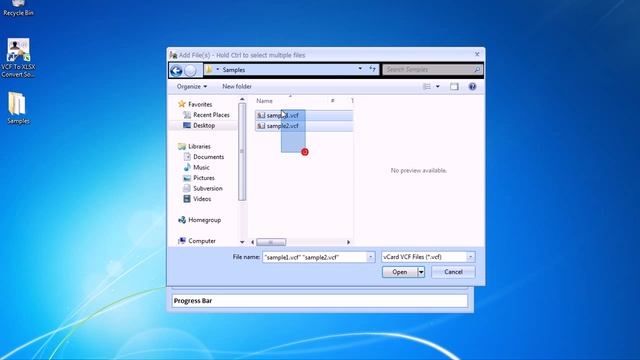Click the navigation pane vertical scrollbar thumb

click(x=242, y=151)
